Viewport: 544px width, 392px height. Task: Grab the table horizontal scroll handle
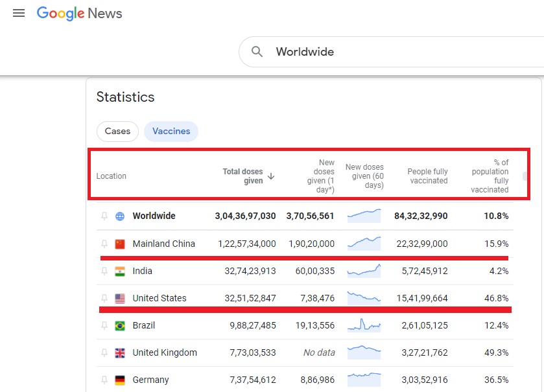point(525,176)
